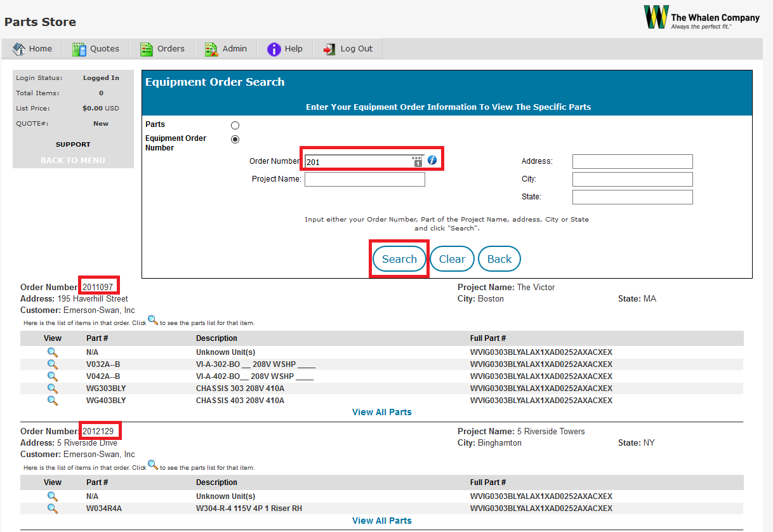Viewport: 773px width, 532px height.
Task: Go to the Orders menu
Action: click(x=162, y=49)
